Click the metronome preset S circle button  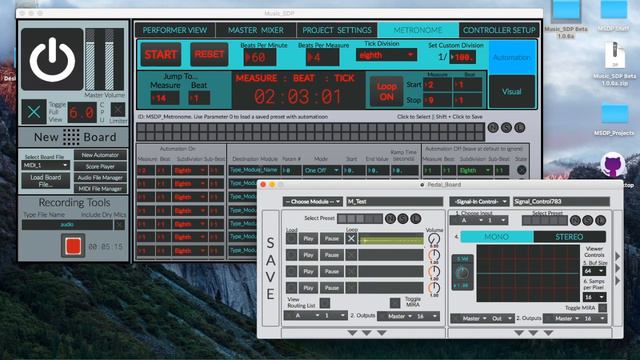click(506, 128)
